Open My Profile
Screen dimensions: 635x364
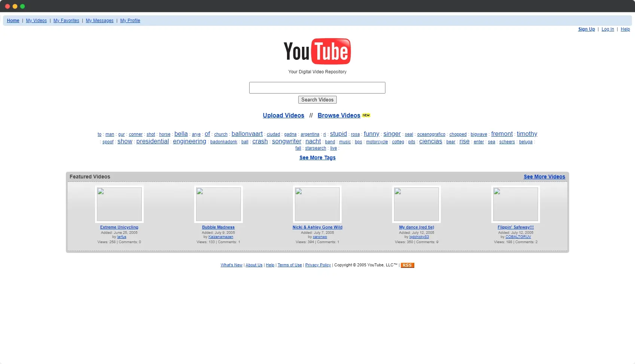pos(130,21)
